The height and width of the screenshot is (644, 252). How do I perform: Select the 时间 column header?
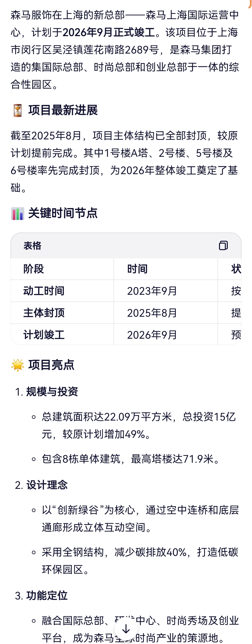[137, 269]
